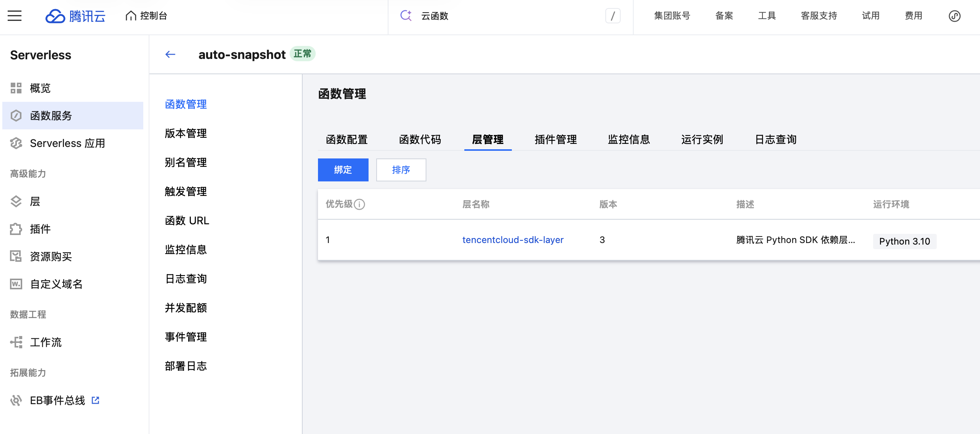
Task: Click the 运行环境 column header
Action: [x=891, y=204]
